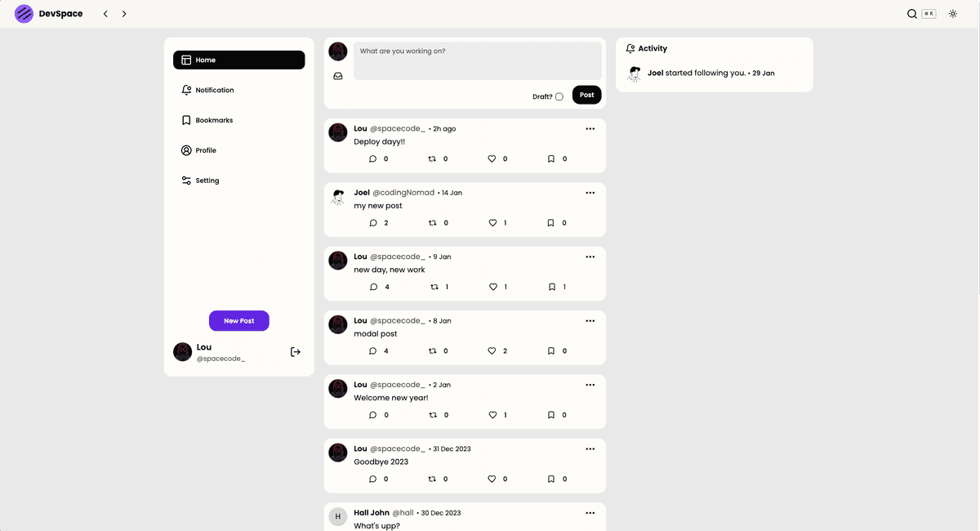Open Bookmarks from the sidebar
Screen dimensions: 980x531
pos(214,120)
